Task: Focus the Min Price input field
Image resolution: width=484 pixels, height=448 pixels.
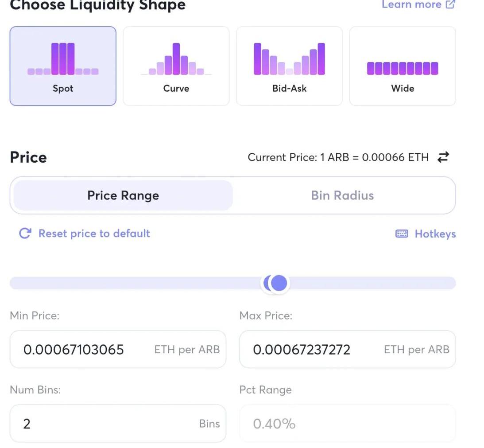Action: click(x=84, y=350)
